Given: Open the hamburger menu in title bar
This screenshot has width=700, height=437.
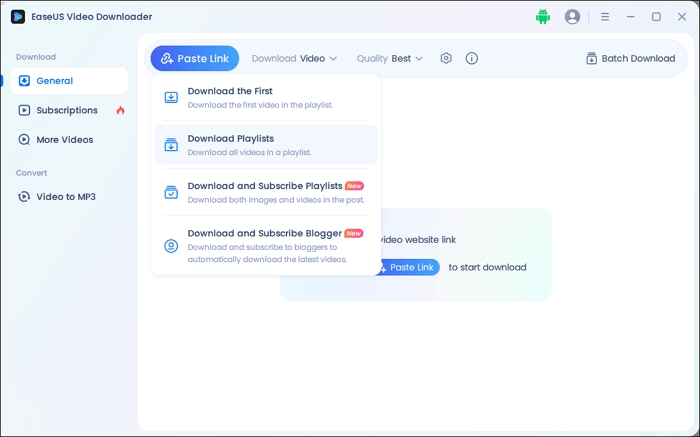Looking at the screenshot, I should click(x=605, y=17).
